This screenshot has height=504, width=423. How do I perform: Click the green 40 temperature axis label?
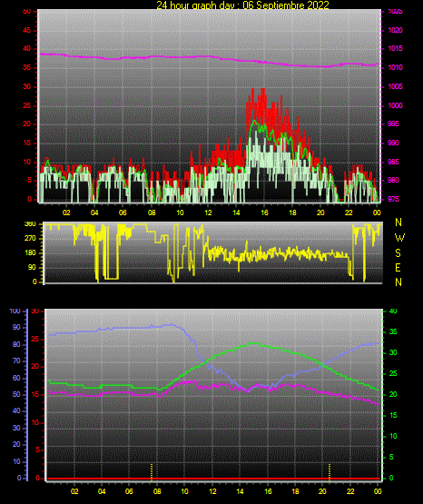pyautogui.click(x=393, y=311)
